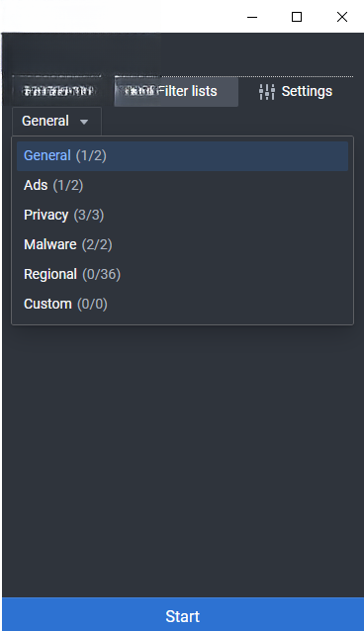This screenshot has height=631, width=364.
Task: Click the small triangle beside General
Action: click(84, 122)
